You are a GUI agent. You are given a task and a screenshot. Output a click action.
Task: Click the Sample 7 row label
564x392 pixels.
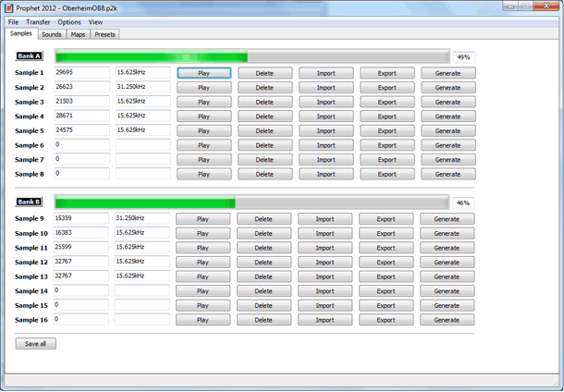click(x=30, y=160)
